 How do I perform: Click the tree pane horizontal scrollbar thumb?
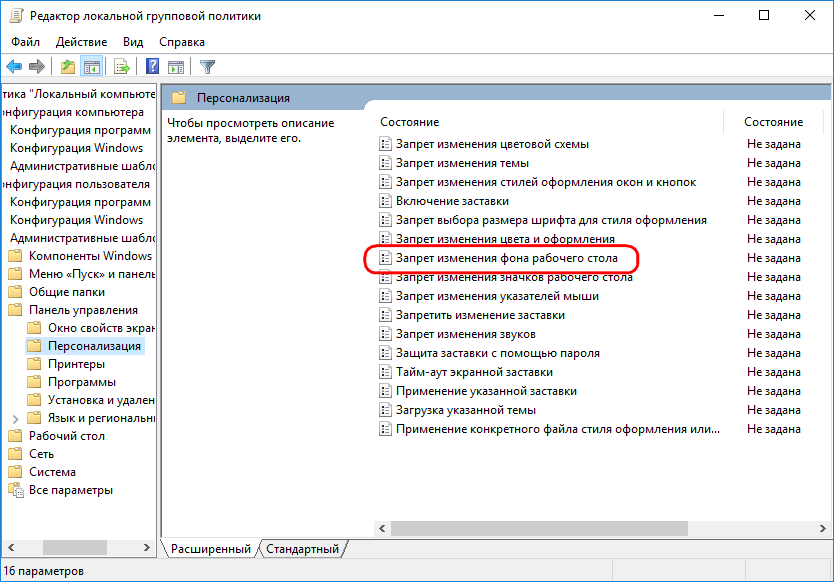tap(74, 547)
